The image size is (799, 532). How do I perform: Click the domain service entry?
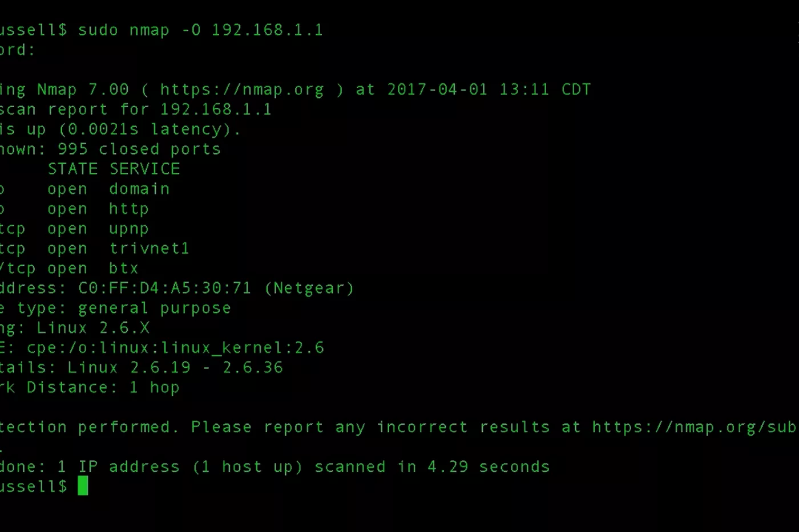[x=139, y=189]
